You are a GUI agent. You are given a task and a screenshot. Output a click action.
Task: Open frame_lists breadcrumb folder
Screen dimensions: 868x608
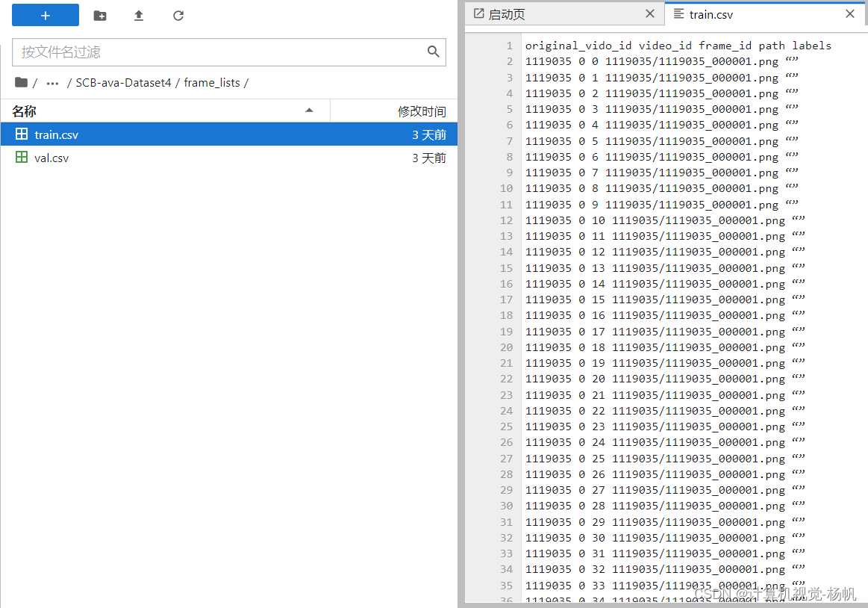(212, 83)
